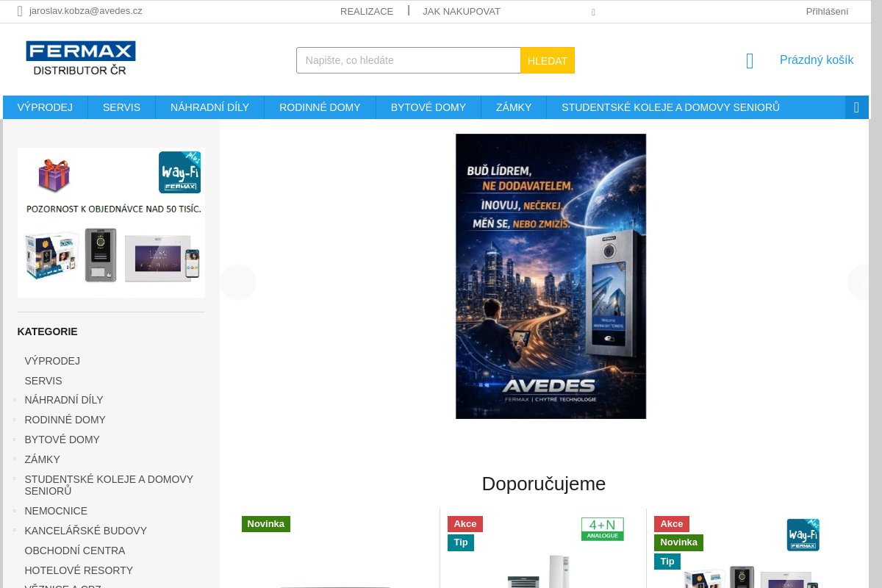Screen dimensions: 882x588
Task: Open the shopping cart icon
Action: pos(749,60)
